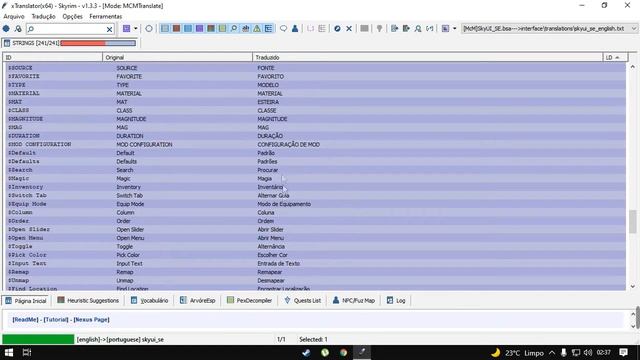Click the bracketed asterisk regex icon
This screenshot has width=640, height=360.
tap(430, 29)
